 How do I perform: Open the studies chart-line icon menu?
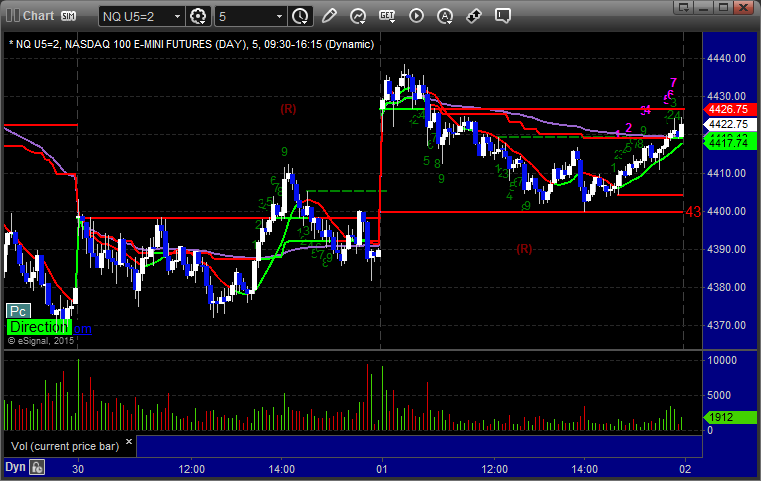pos(358,16)
